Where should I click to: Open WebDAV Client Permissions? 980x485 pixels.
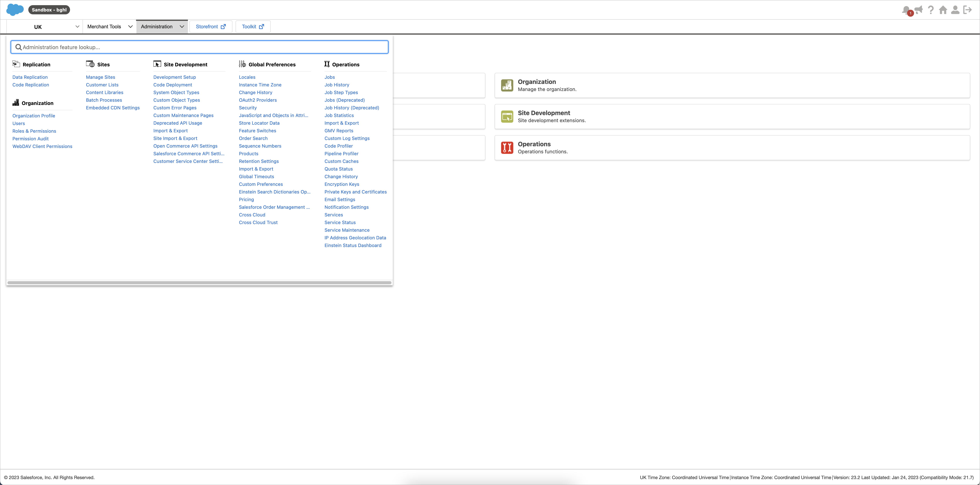click(x=42, y=146)
